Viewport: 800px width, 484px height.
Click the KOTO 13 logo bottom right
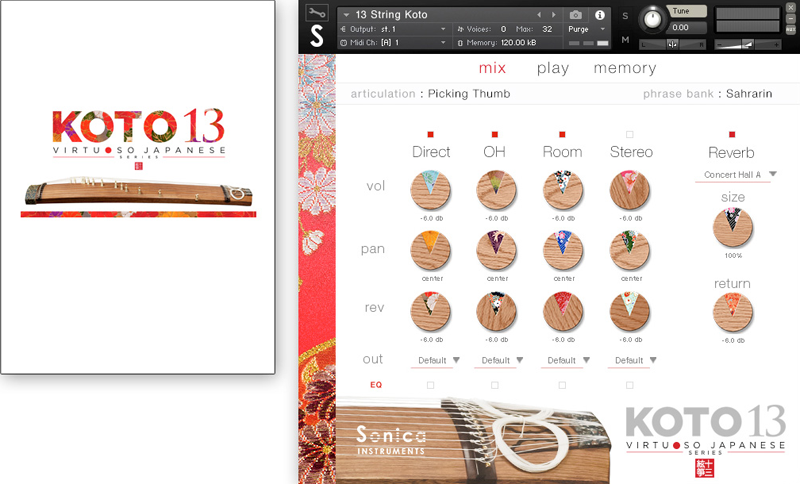point(705,428)
